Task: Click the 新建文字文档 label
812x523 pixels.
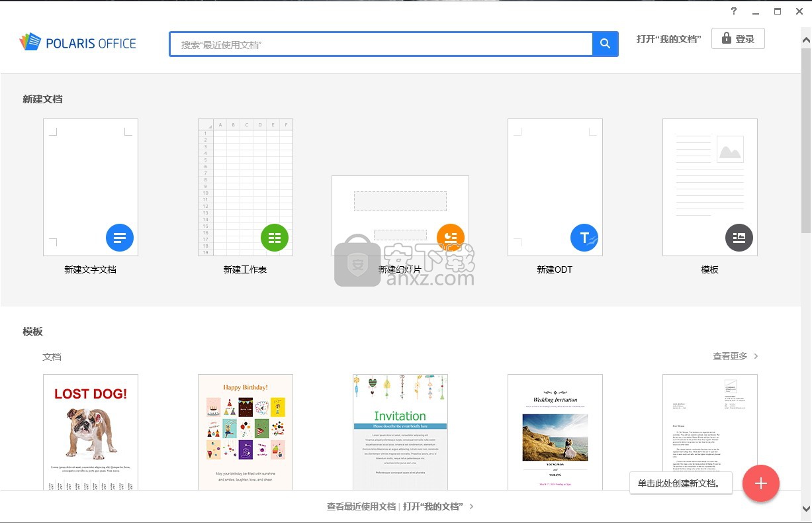Action: pyautogui.click(x=91, y=269)
